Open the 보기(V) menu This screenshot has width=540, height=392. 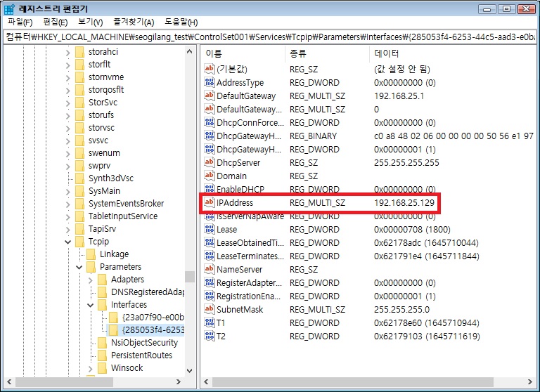coord(90,22)
